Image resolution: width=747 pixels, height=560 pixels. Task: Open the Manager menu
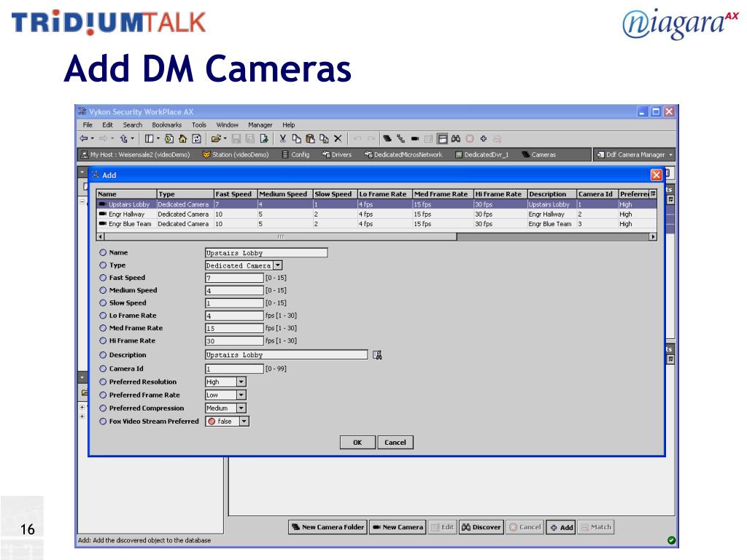(x=260, y=125)
